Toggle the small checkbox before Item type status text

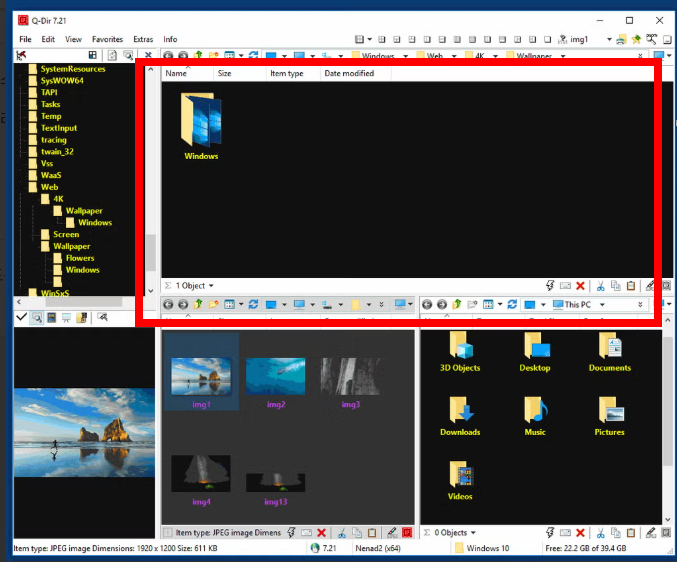pos(168,533)
